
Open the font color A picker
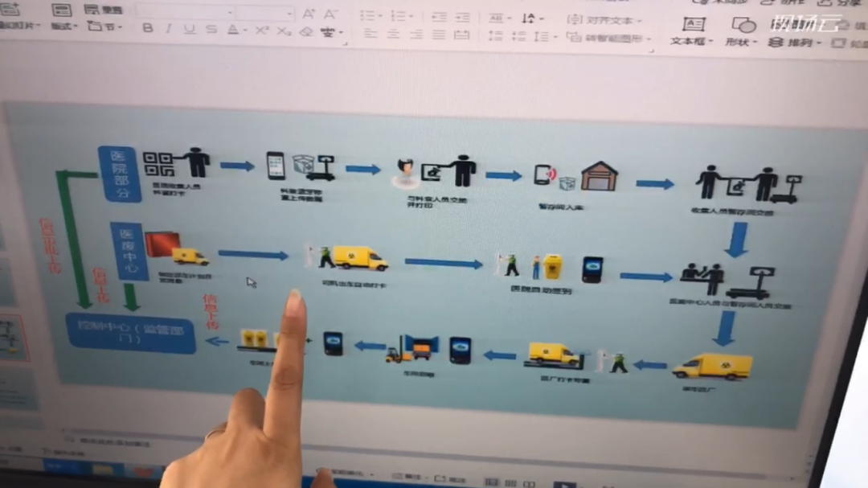233,30
